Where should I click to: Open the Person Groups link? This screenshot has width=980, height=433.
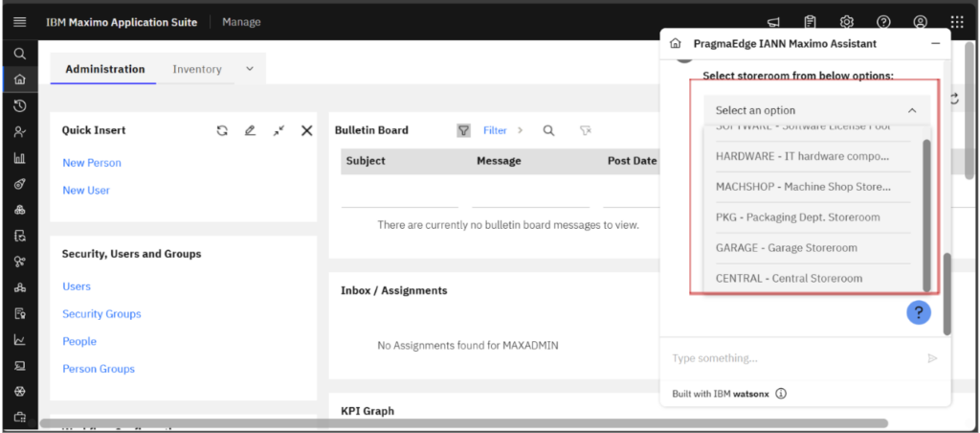(x=99, y=369)
